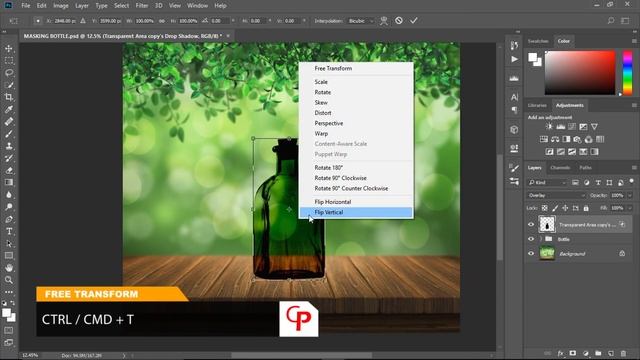This screenshot has height=360, width=640.
Task: Hide the Bottle group layer
Action: point(531,239)
